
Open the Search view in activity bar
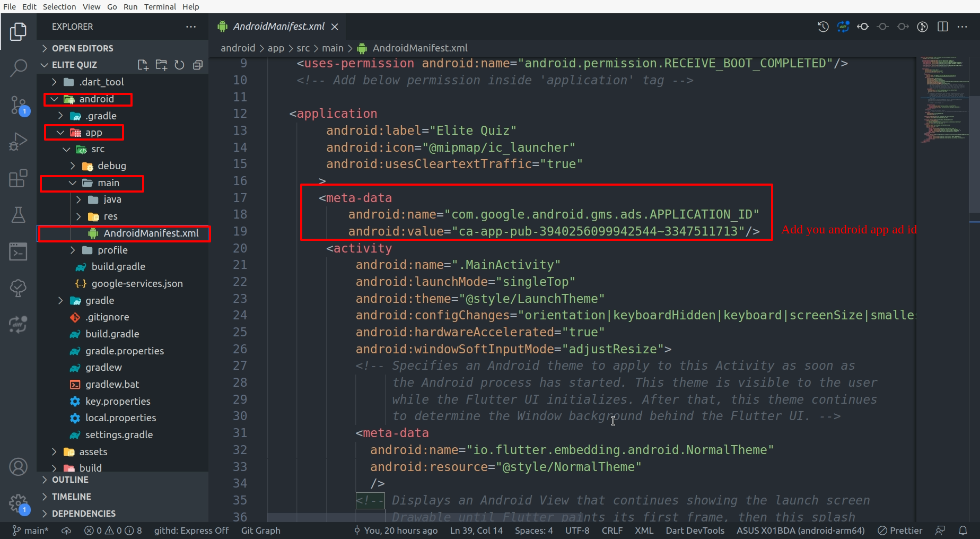tap(18, 68)
